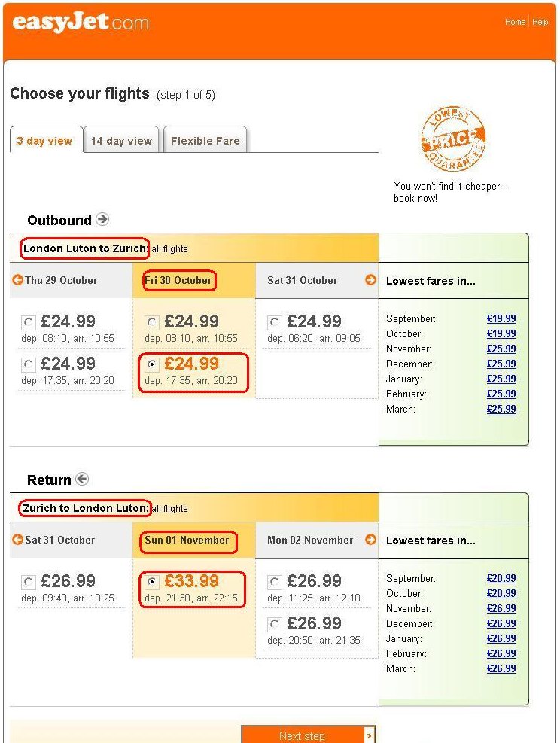The image size is (560, 743).
Task: Switch to 14 day view tab
Action: [121, 141]
